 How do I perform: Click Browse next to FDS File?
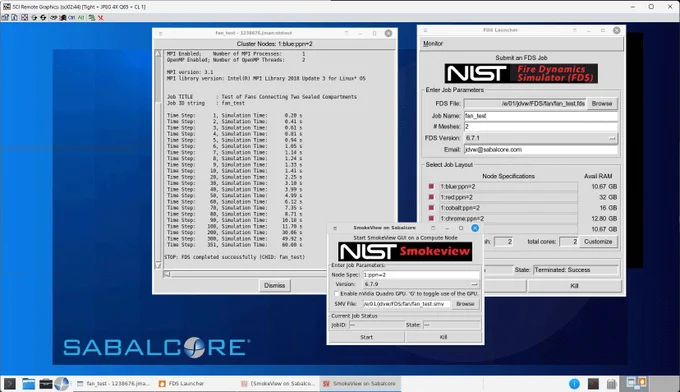click(x=602, y=104)
